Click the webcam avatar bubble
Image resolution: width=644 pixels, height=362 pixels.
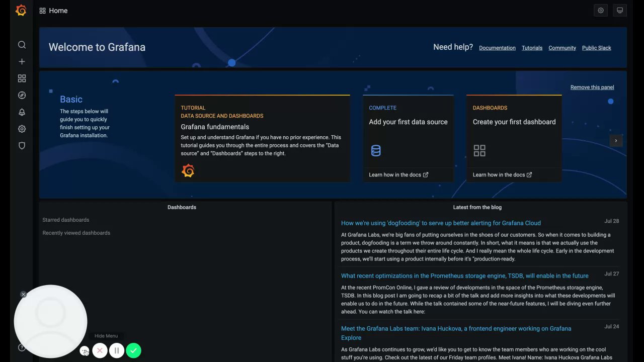tap(50, 321)
